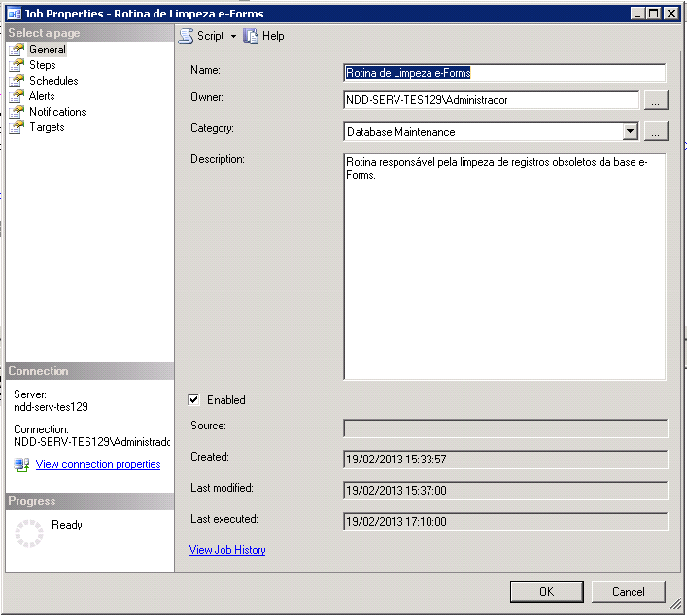This screenshot has height=616, width=687.
Task: Open Help from the toolbar
Action: click(x=263, y=36)
